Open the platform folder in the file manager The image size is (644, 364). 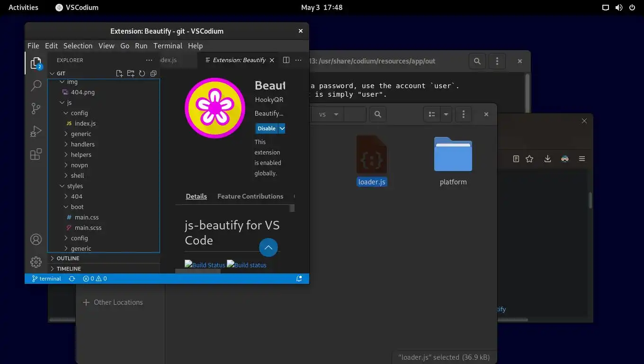[453, 161]
